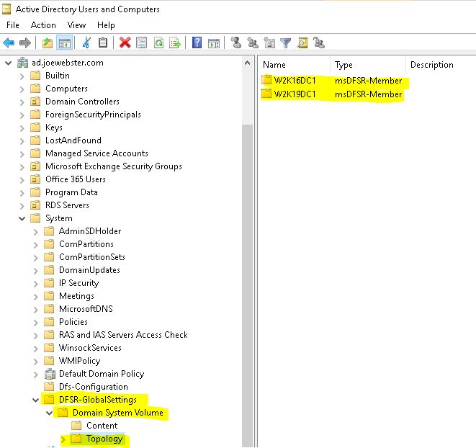Click the Create new group icon
476x448 pixels.
coord(253,42)
